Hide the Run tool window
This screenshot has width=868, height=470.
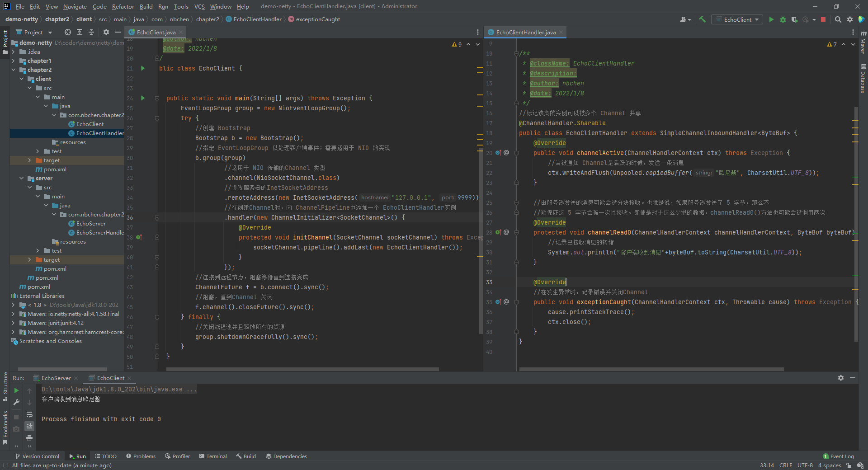point(853,378)
